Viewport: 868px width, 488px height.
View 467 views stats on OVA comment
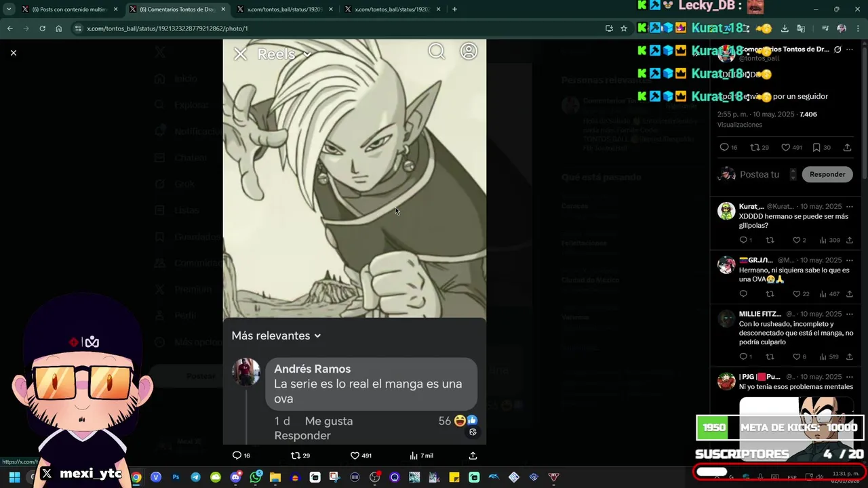(x=829, y=294)
